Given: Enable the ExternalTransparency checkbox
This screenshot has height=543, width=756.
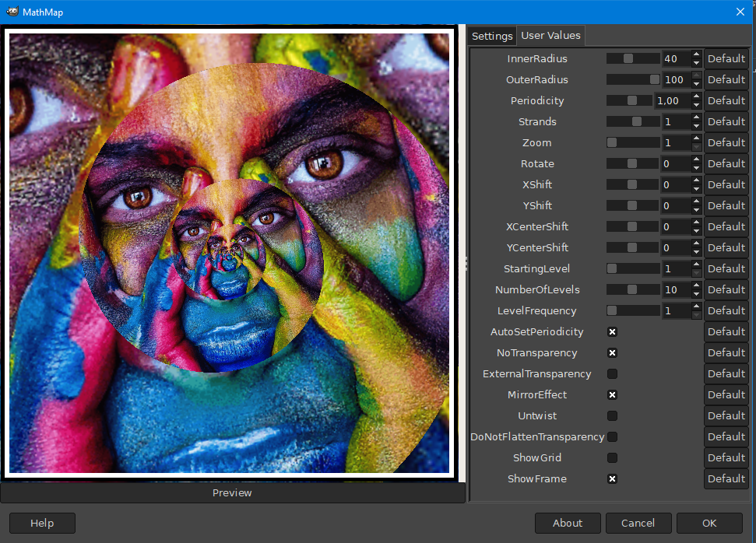Looking at the screenshot, I should pos(612,374).
